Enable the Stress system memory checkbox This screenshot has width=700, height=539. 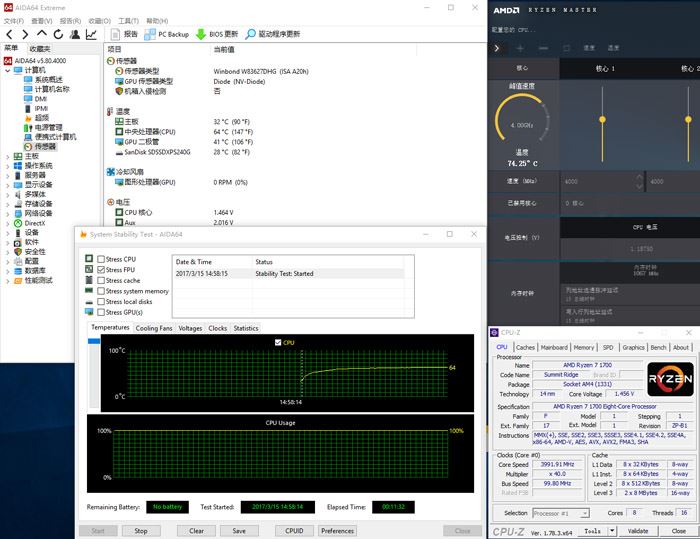[x=101, y=291]
